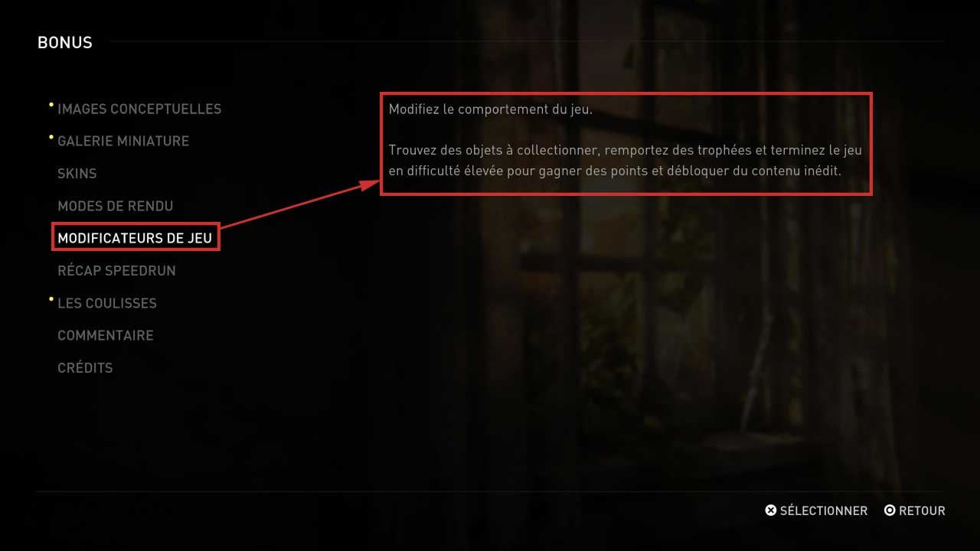This screenshot has width=980, height=551.
Task: Click the Sélectionner label
Action: 824,510
